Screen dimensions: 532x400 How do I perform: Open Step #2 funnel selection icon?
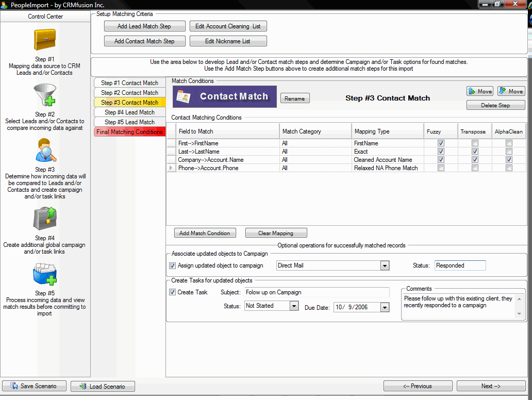[45, 95]
